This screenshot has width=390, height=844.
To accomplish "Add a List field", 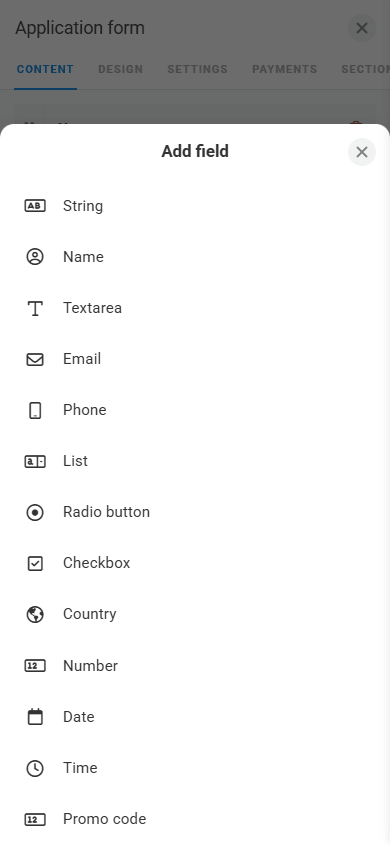I will (195, 461).
